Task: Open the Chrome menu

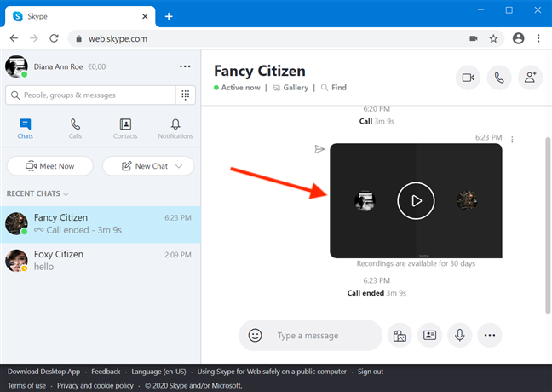Action: 538,38
